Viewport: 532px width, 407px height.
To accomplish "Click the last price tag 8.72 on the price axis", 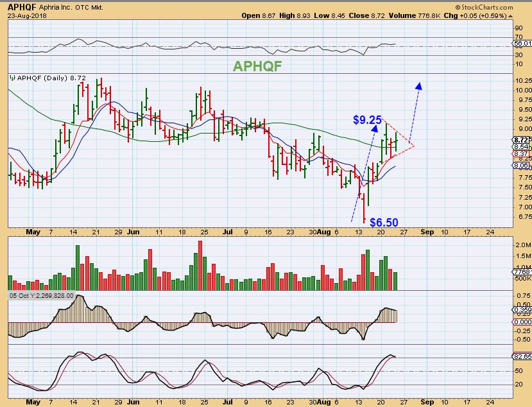I will (521, 140).
